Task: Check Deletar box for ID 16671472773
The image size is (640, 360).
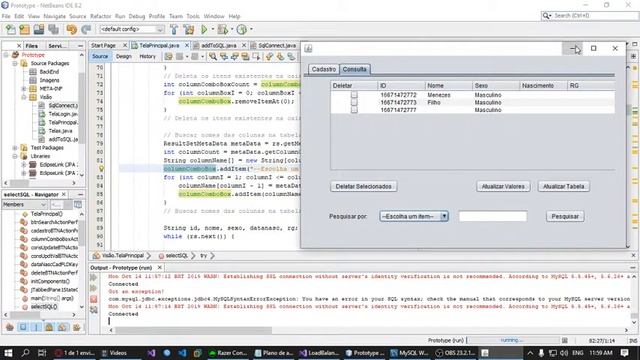Action: (x=354, y=102)
